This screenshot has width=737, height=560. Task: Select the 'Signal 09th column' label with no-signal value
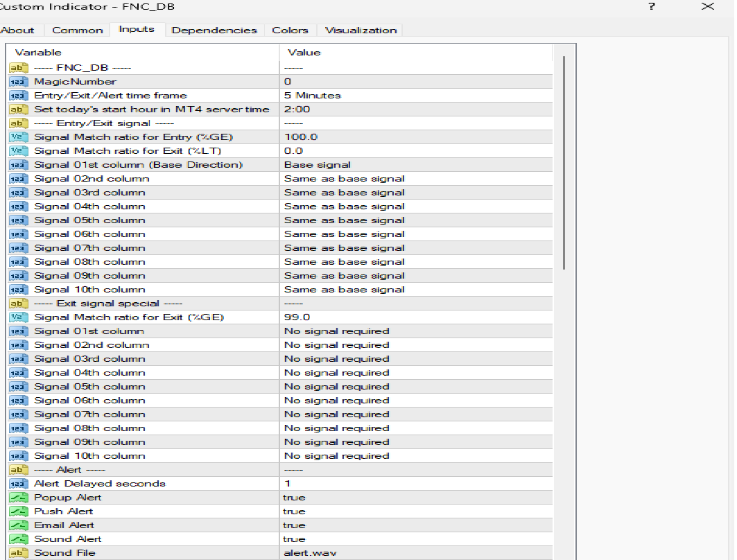(x=89, y=442)
